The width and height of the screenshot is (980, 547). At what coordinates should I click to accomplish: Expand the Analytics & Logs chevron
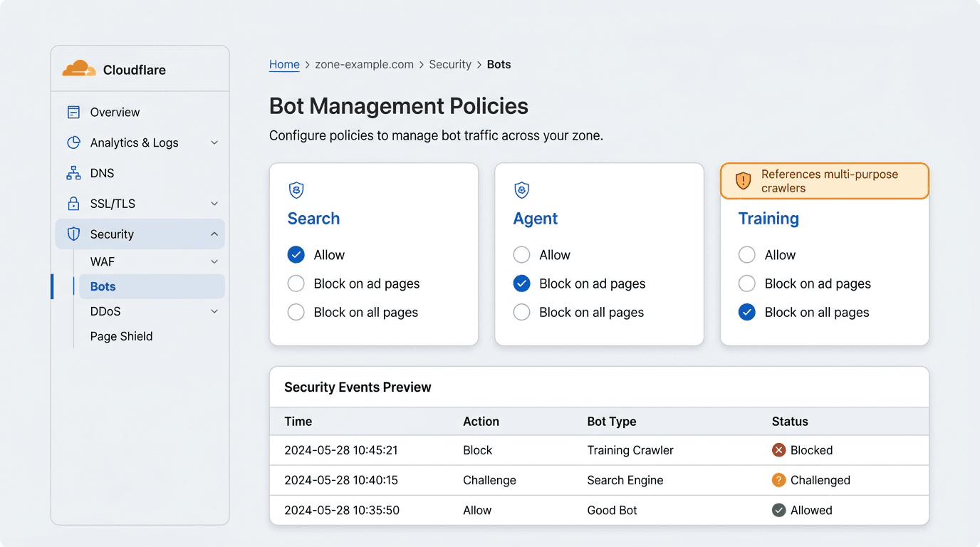pos(214,142)
